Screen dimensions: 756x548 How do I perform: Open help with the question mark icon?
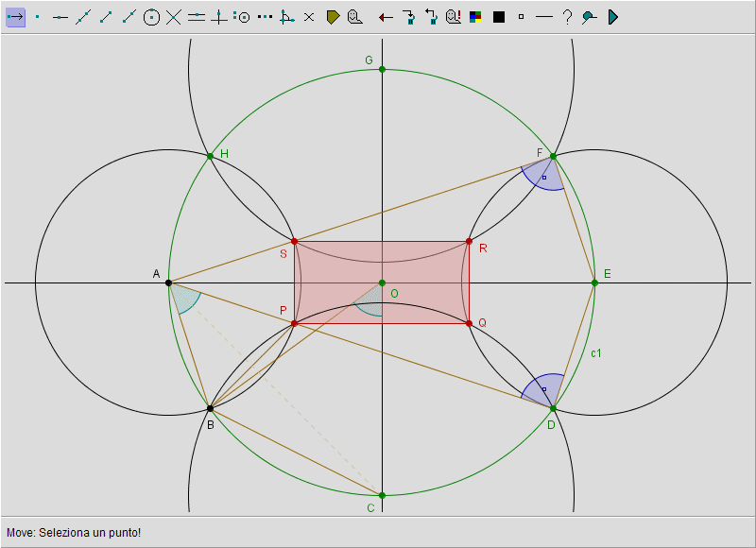(x=568, y=17)
